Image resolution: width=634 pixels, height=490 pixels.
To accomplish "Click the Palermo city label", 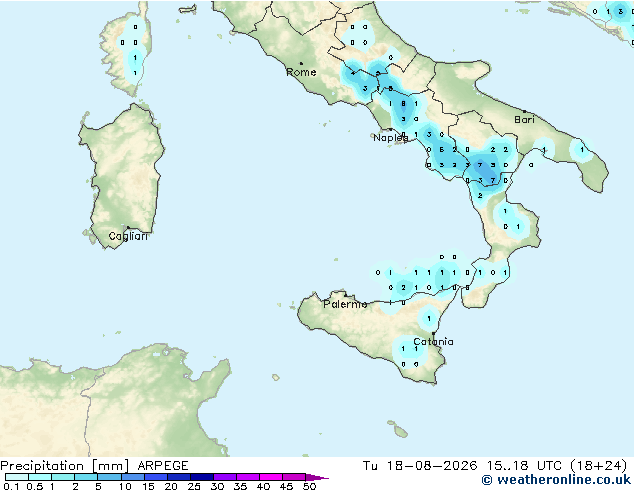I will click(345, 304).
